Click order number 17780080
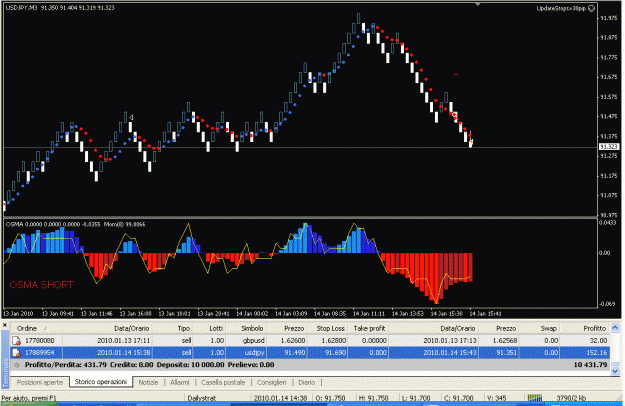The width and height of the screenshot is (625, 406). pyautogui.click(x=40, y=341)
